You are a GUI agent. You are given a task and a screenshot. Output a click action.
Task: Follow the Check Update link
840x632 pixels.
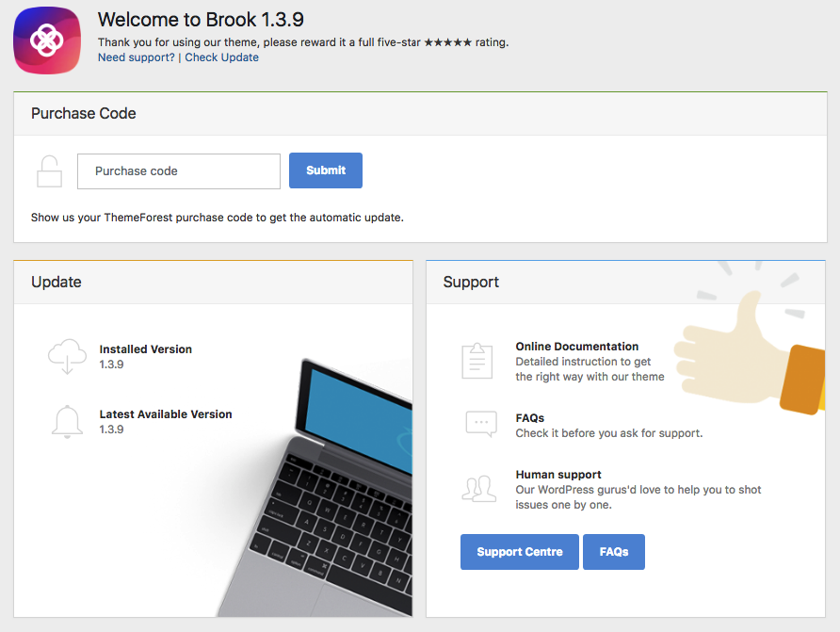(x=222, y=57)
